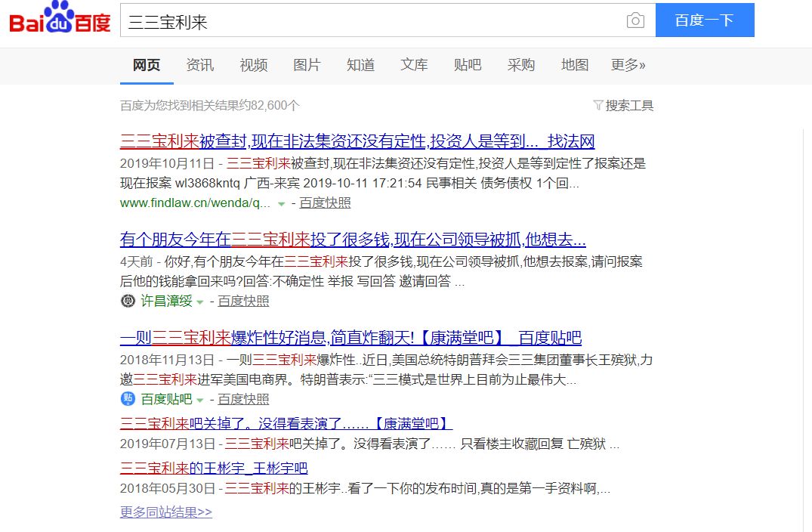This screenshot has width=812, height=532.
Task: Switch to the 图片 tab
Action: (307, 66)
